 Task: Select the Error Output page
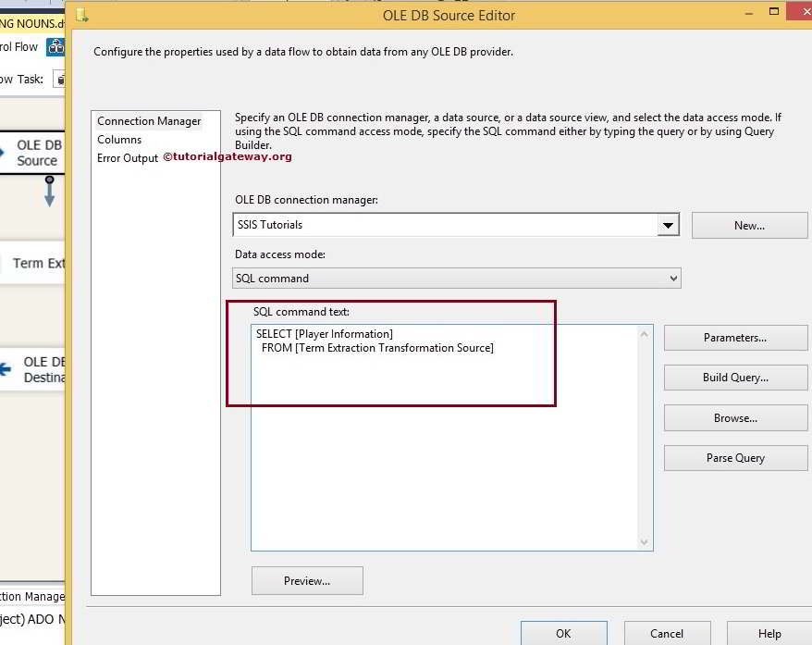point(127,157)
